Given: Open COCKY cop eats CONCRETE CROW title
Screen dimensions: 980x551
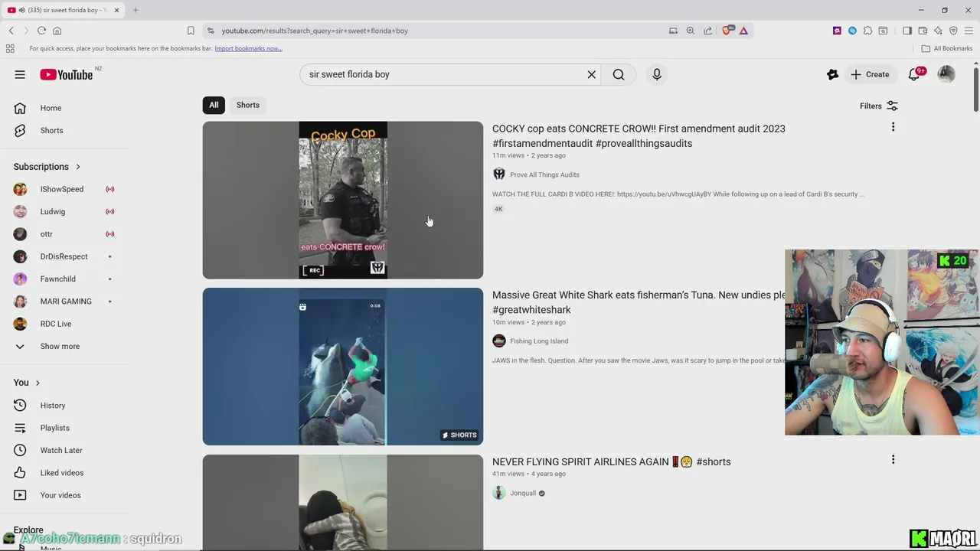Looking at the screenshot, I should pyautogui.click(x=639, y=135).
